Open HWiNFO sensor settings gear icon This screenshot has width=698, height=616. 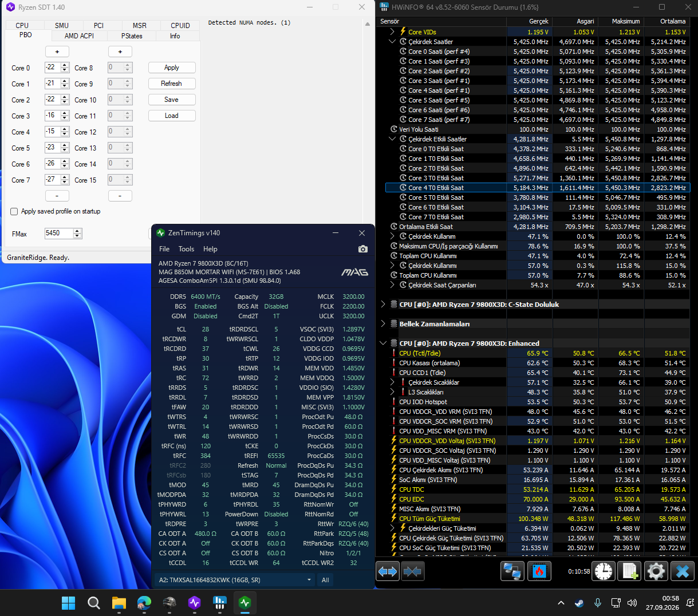pos(656,571)
